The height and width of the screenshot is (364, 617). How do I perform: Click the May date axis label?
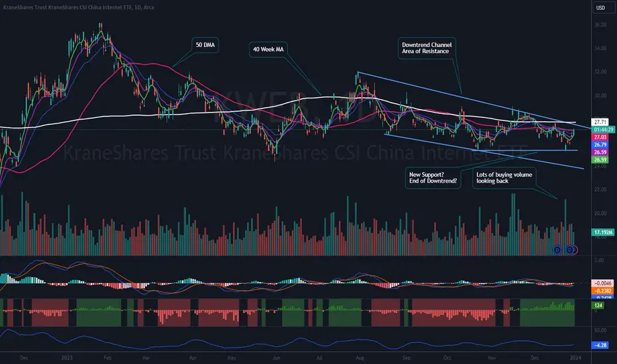[x=232, y=357]
